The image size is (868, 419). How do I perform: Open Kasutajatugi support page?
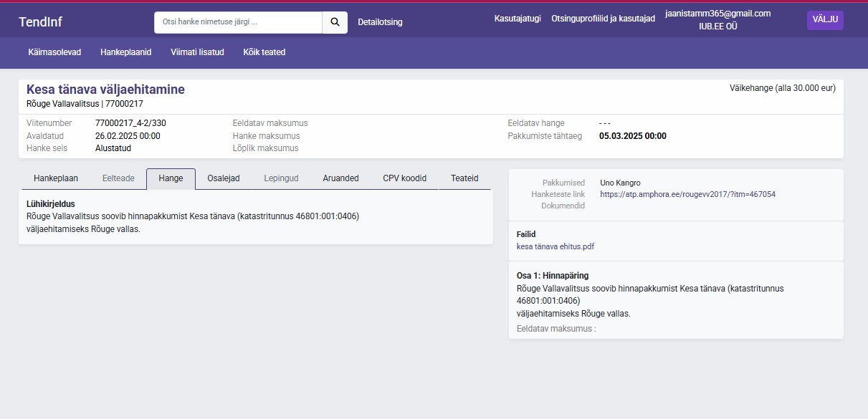click(x=518, y=19)
